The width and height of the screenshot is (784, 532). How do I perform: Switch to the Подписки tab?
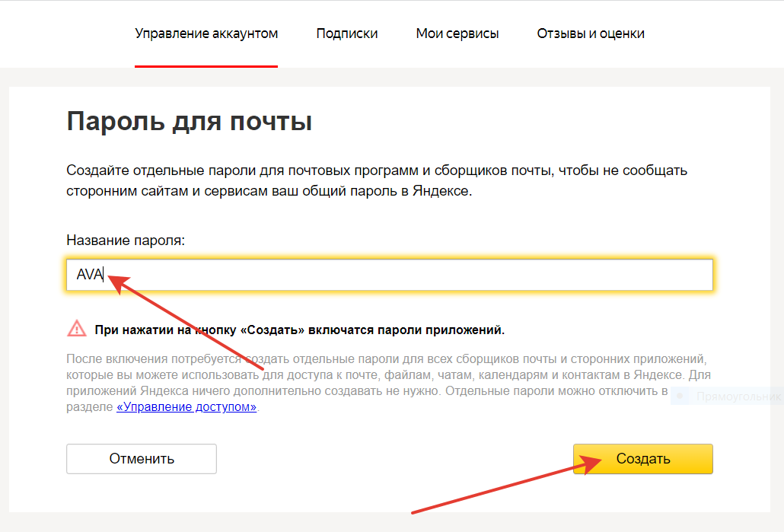(x=347, y=33)
